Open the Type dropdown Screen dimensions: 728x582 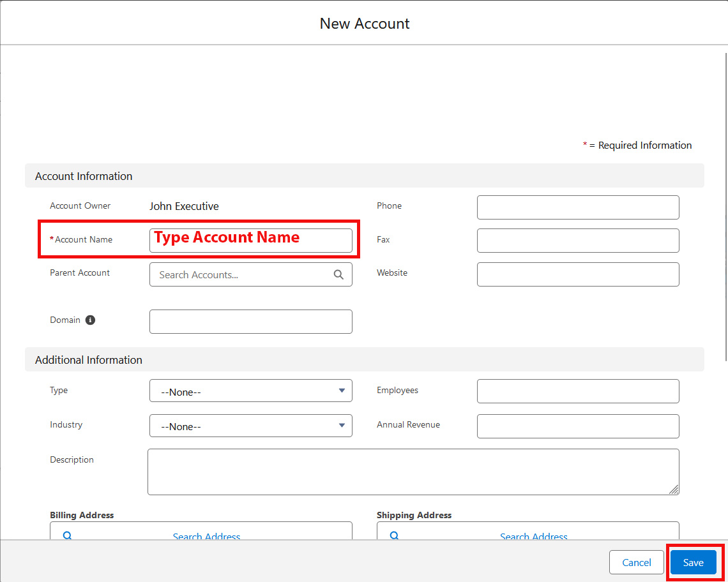[250, 391]
